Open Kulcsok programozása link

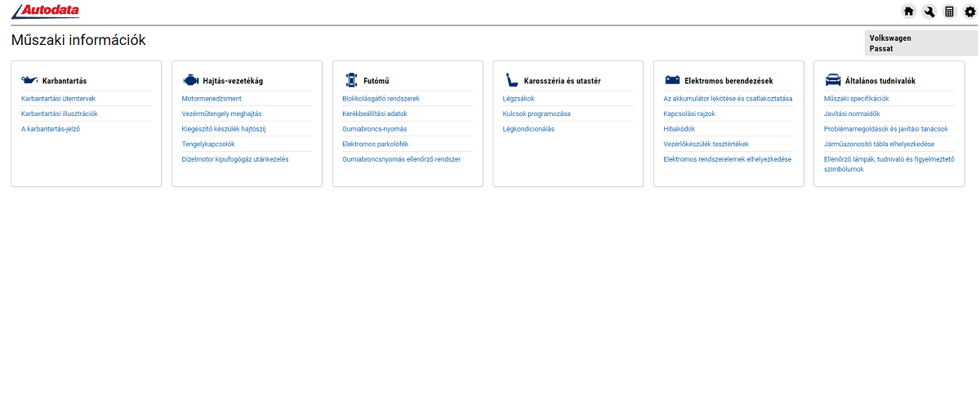pos(536,114)
